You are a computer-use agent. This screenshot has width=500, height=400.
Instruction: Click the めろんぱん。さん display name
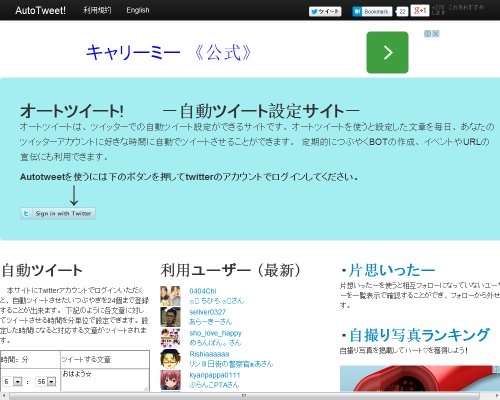[215, 343]
